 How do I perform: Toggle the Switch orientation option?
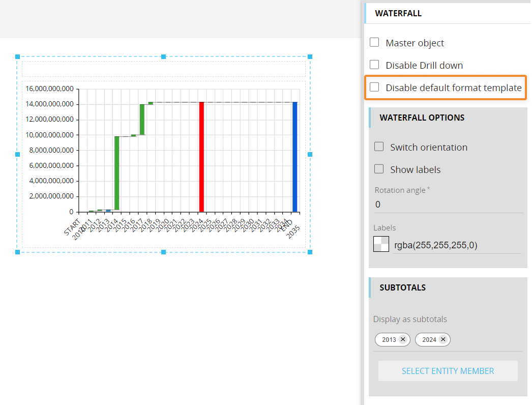click(x=379, y=147)
